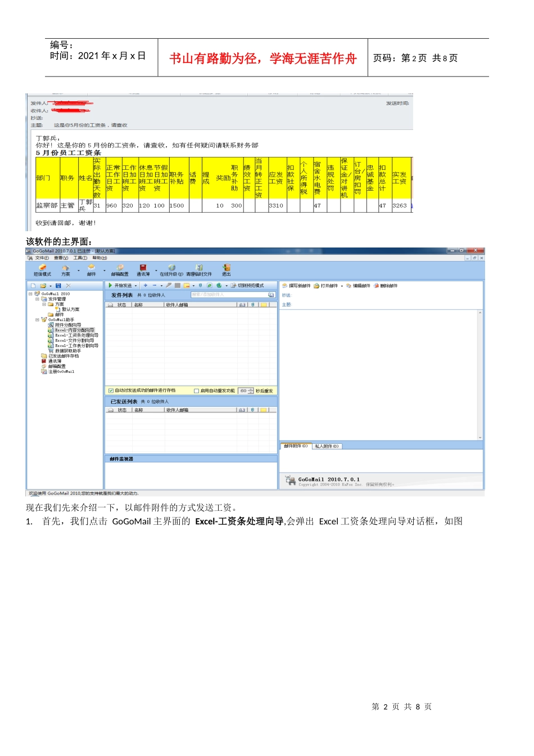Image resolution: width=534 pixels, height=756 pixels.
Task: Open dropdown next to open folder icon
Action: point(50,286)
